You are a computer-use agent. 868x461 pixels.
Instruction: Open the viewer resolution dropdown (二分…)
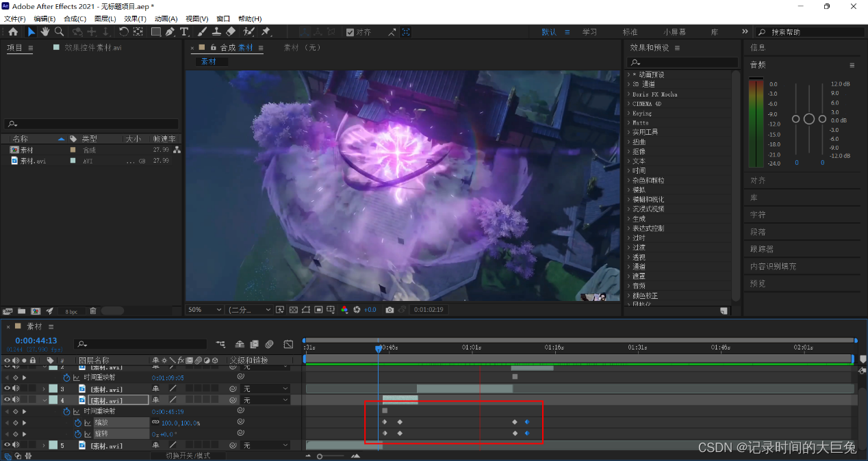coord(250,310)
